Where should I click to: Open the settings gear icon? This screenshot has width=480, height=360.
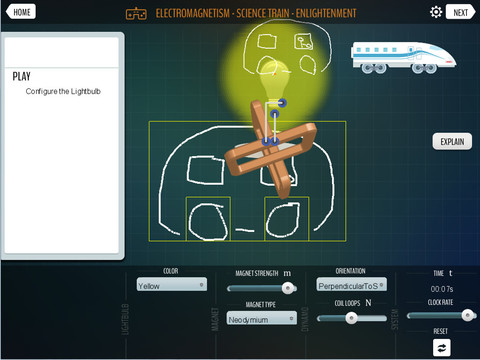[436, 12]
